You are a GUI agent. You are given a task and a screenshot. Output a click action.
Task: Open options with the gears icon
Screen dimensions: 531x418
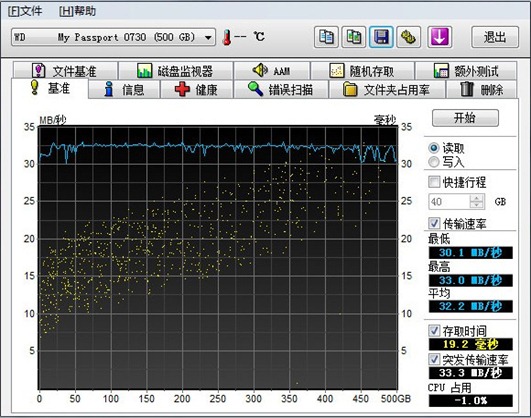[x=409, y=37]
